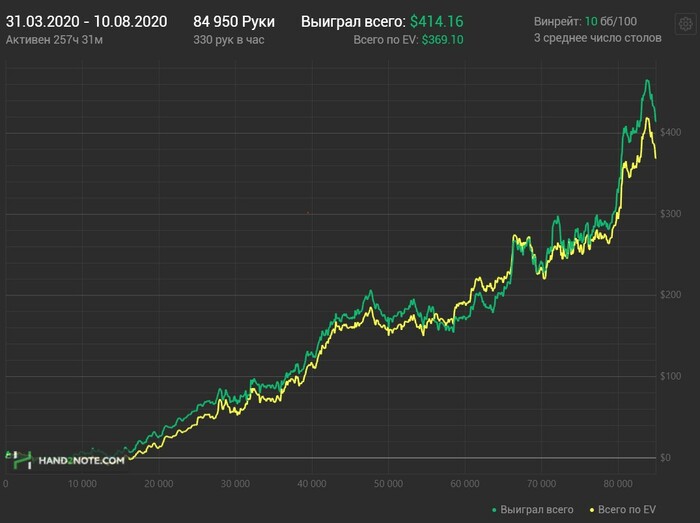
Task: Click the green legend dot
Action: pyautogui.click(x=494, y=510)
